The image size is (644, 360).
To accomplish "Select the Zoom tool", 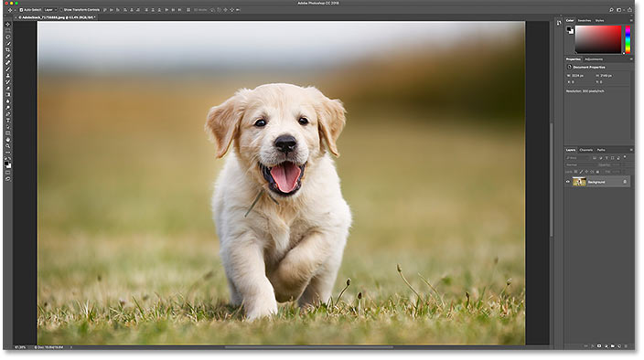I will click(x=8, y=146).
